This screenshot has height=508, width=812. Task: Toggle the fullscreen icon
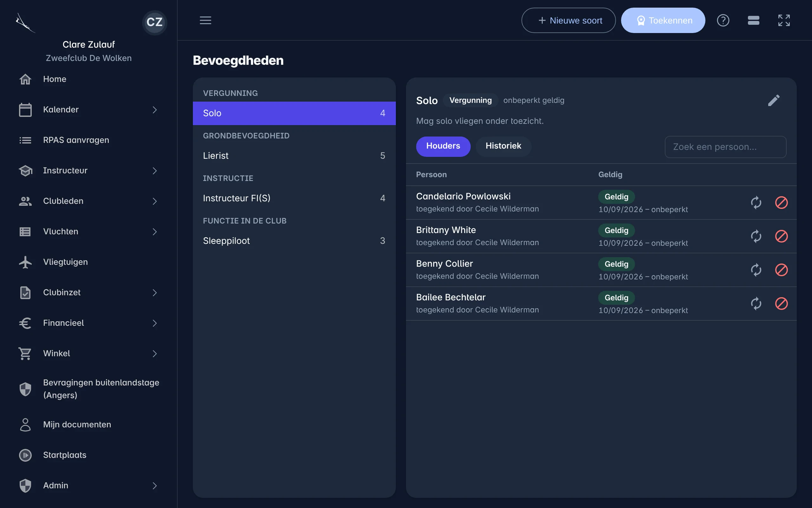point(784,20)
